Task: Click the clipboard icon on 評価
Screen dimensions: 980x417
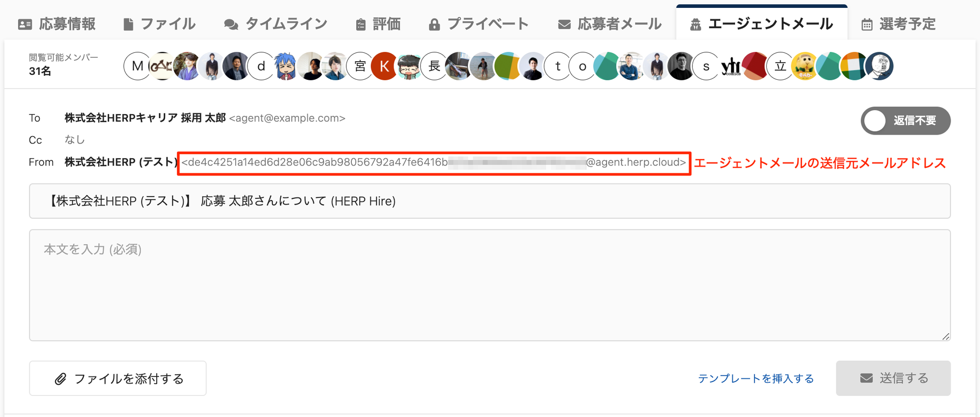Action: [x=361, y=24]
